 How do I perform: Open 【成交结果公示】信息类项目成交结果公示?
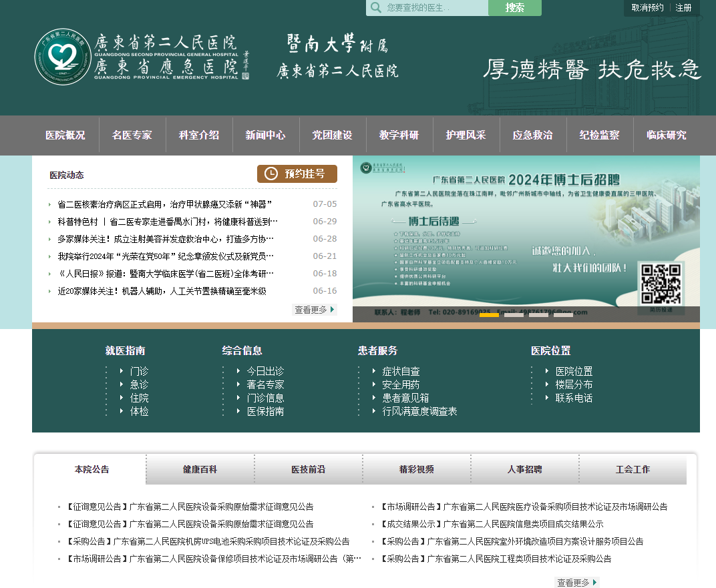tap(493, 524)
